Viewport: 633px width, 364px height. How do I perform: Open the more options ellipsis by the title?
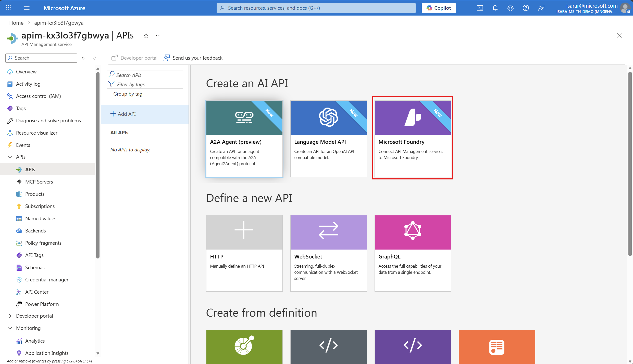pyautogui.click(x=158, y=36)
